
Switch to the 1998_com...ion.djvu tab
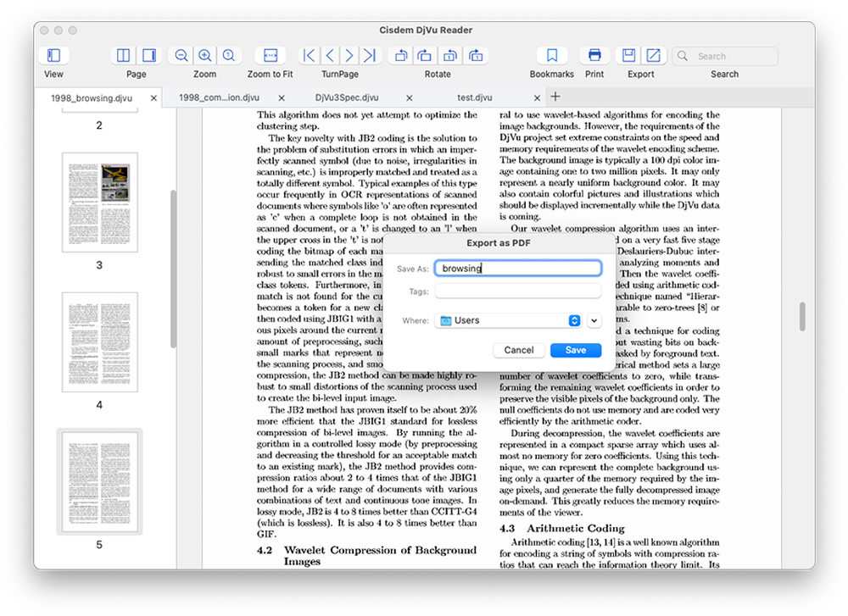(219, 97)
